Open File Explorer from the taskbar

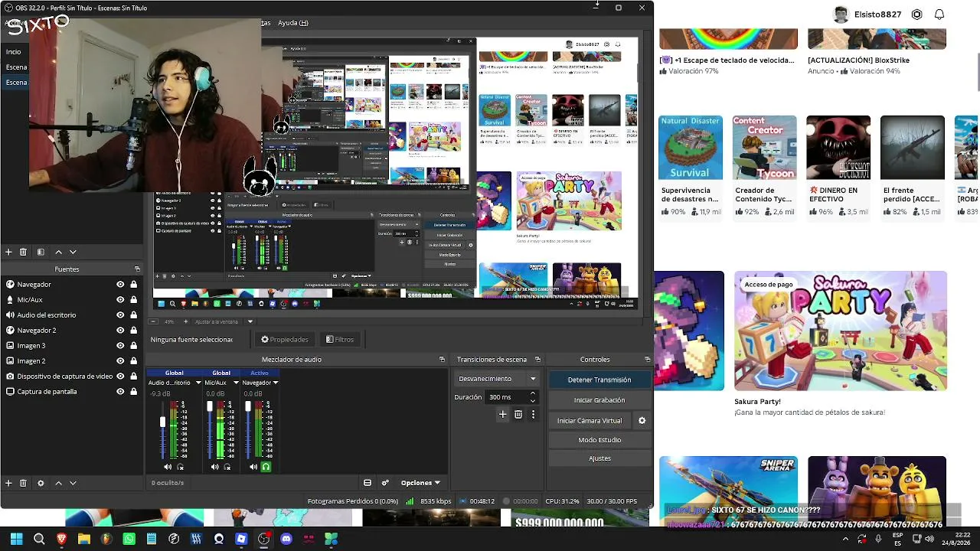pyautogui.click(x=83, y=539)
